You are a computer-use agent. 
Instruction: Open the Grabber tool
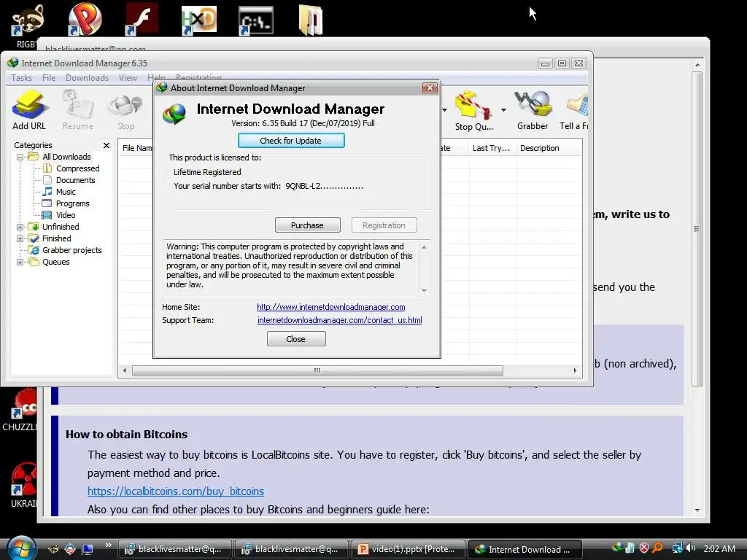[533, 111]
